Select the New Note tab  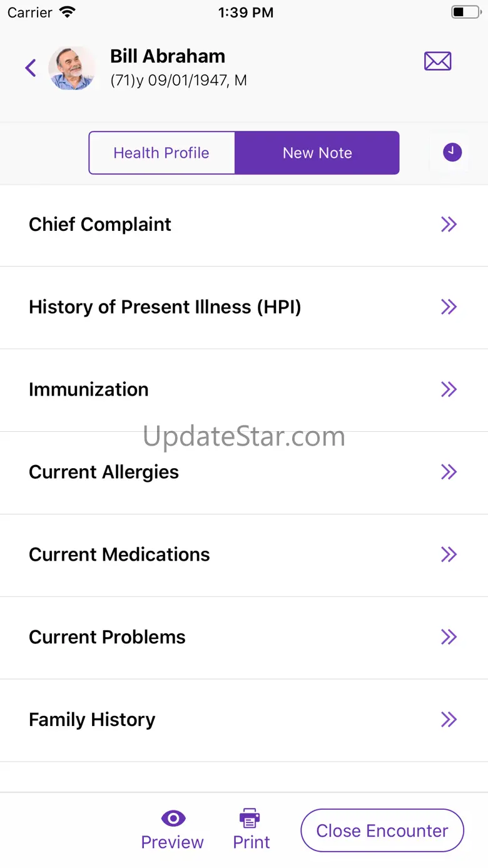pos(317,153)
